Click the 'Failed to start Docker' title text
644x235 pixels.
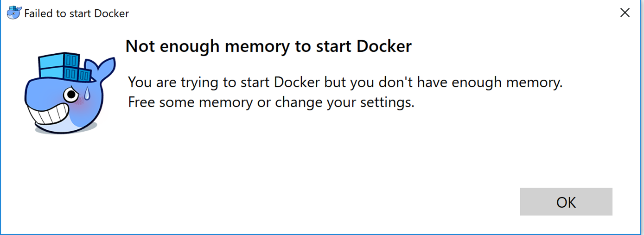point(77,13)
